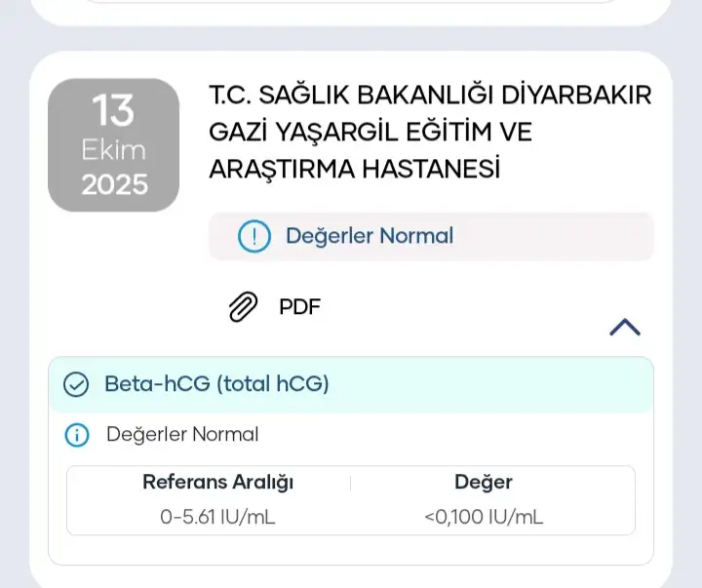
Task: Click the day number 13 in the date badge
Action: pos(113,111)
